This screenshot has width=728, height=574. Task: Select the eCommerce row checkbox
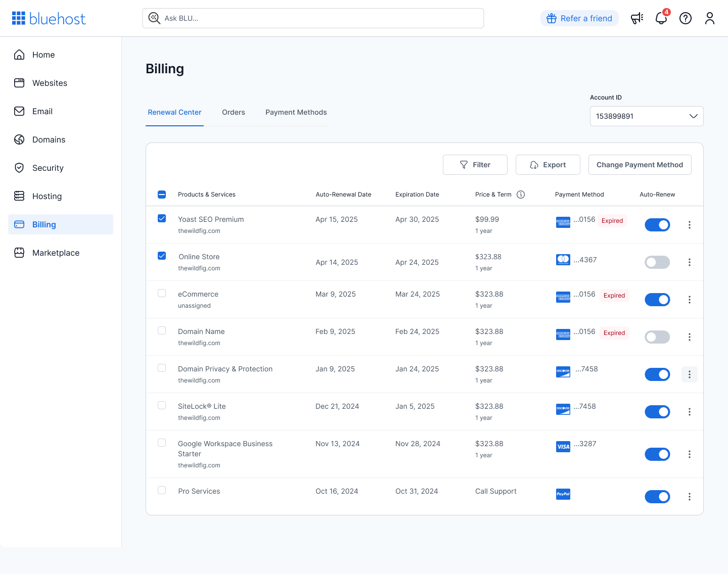162,293
